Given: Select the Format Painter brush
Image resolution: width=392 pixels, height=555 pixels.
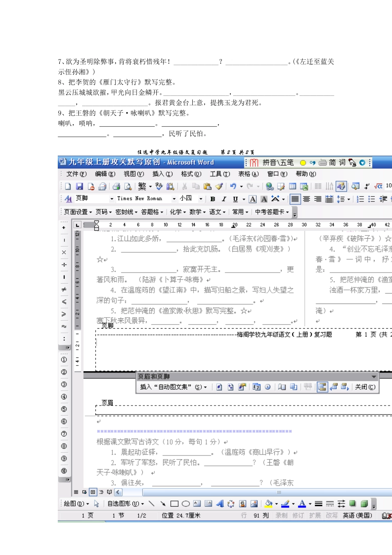Looking at the screenshot, I should (219, 187).
